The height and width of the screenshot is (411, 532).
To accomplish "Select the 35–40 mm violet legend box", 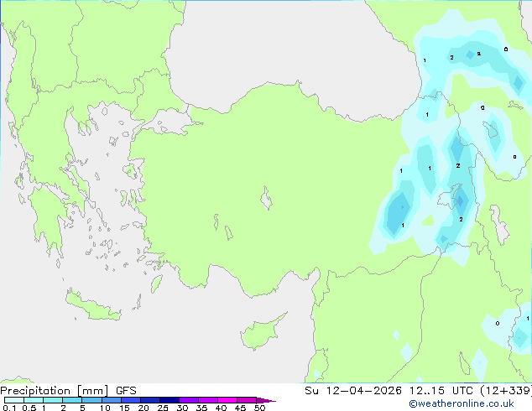I will pos(207,400).
